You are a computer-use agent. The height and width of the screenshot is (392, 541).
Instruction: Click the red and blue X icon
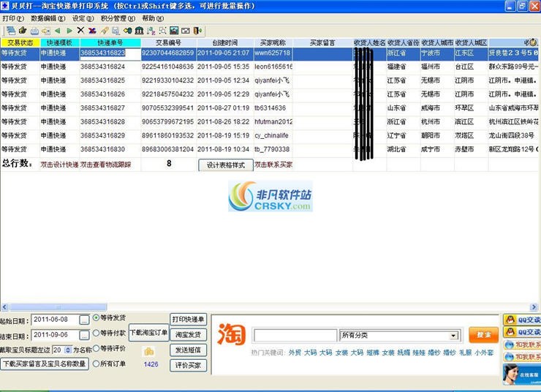(x=92, y=31)
